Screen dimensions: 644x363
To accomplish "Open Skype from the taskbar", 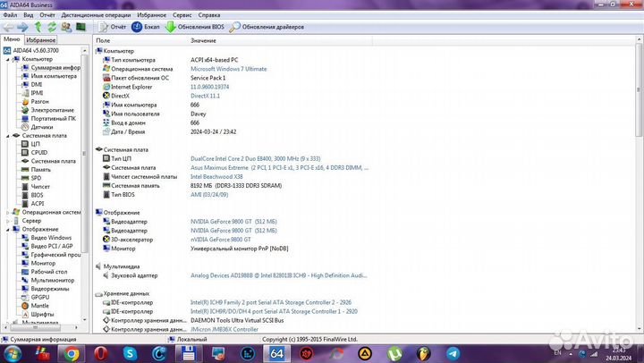I will pos(130,353).
